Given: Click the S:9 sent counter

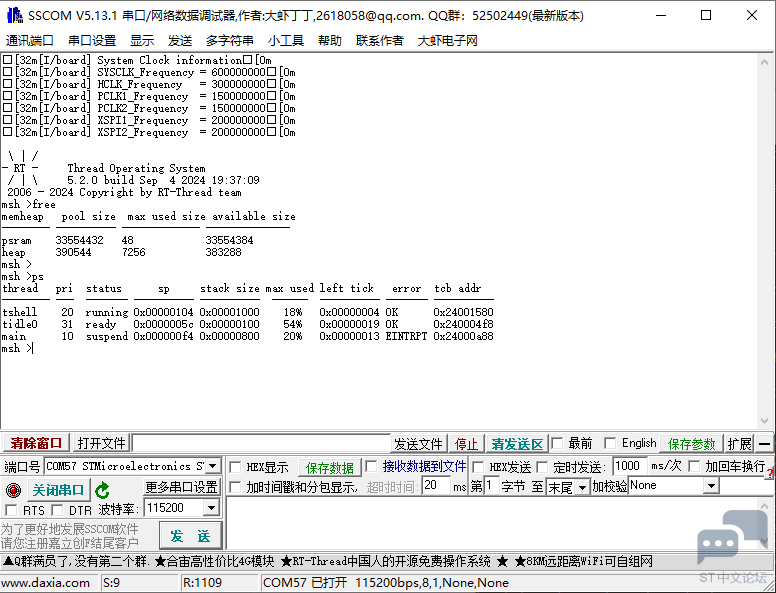Looking at the screenshot, I should [x=111, y=583].
